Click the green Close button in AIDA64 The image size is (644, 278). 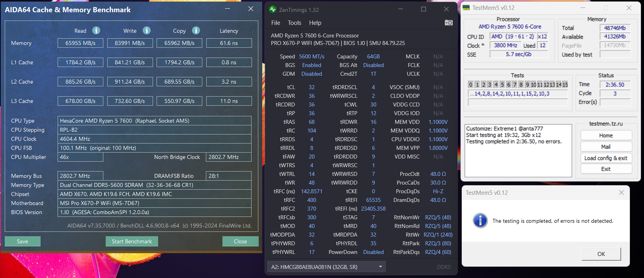coord(240,241)
